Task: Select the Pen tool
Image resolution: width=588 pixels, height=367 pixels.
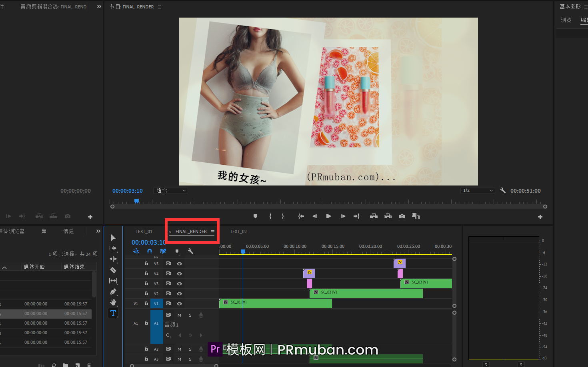Action: [113, 291]
